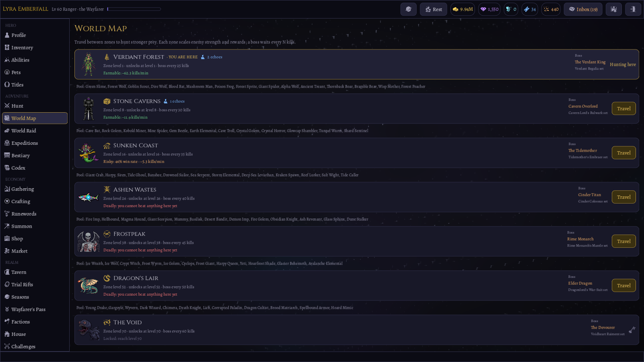Go to Abilities in sidebar
Screen dimensions: 644x362
point(35,60)
